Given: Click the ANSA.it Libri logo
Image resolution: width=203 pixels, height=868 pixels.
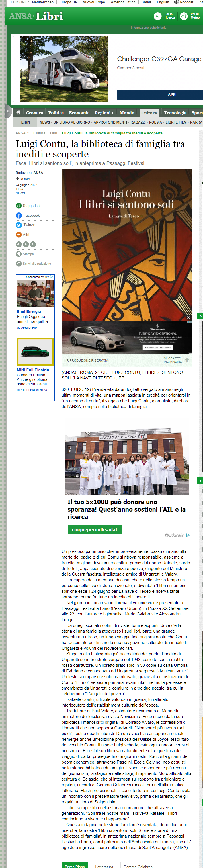Looking at the screenshot, I should (36, 16).
